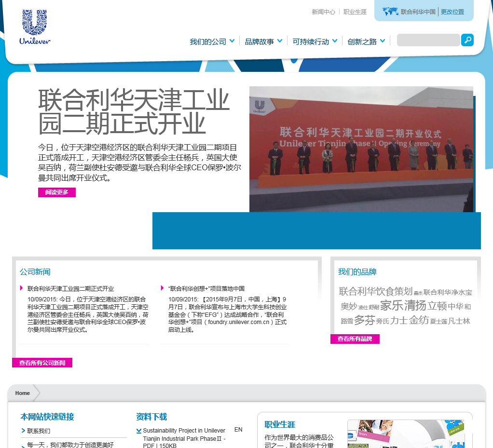Expand the 创新之路 dropdown chevron
Screen dimensions: 493x448
tap(383, 41)
